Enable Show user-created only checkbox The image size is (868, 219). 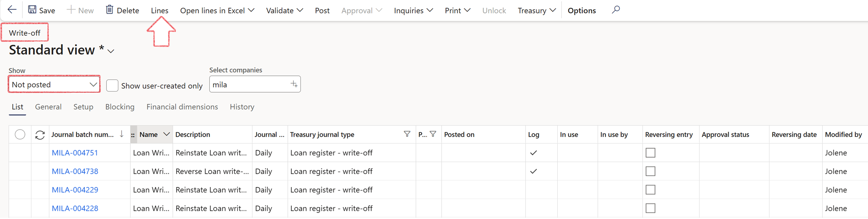pos(112,86)
